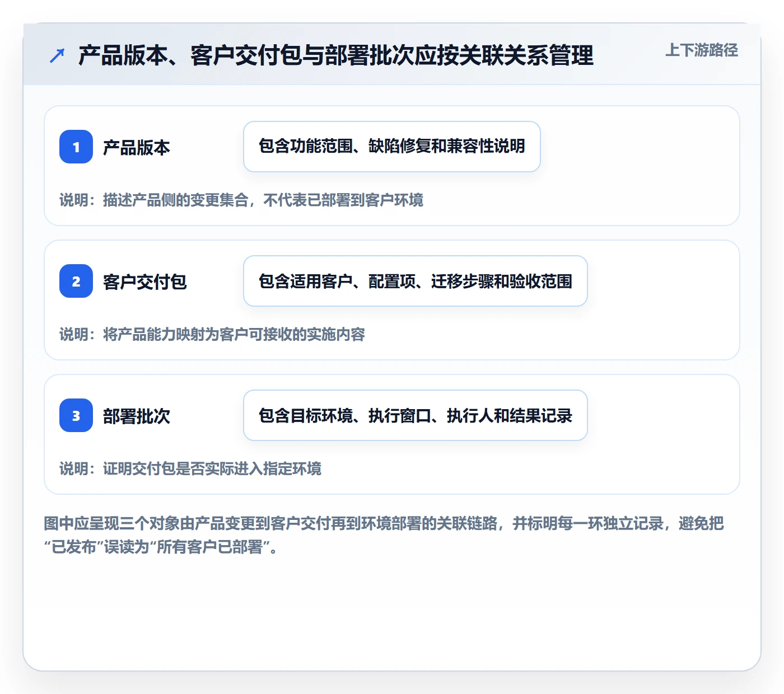The width and height of the screenshot is (784, 694).
Task: Select the 产品版本 heading
Action: (x=137, y=147)
